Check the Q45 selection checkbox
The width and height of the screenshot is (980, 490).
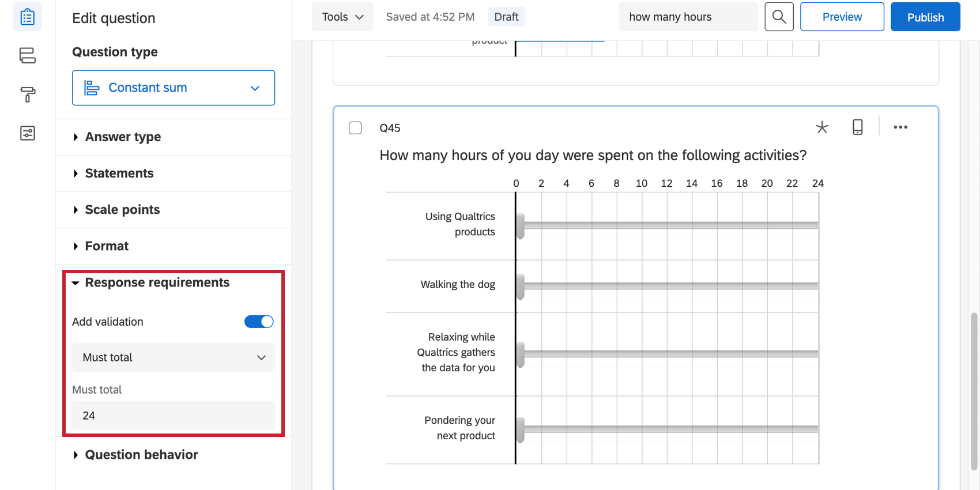(x=355, y=128)
